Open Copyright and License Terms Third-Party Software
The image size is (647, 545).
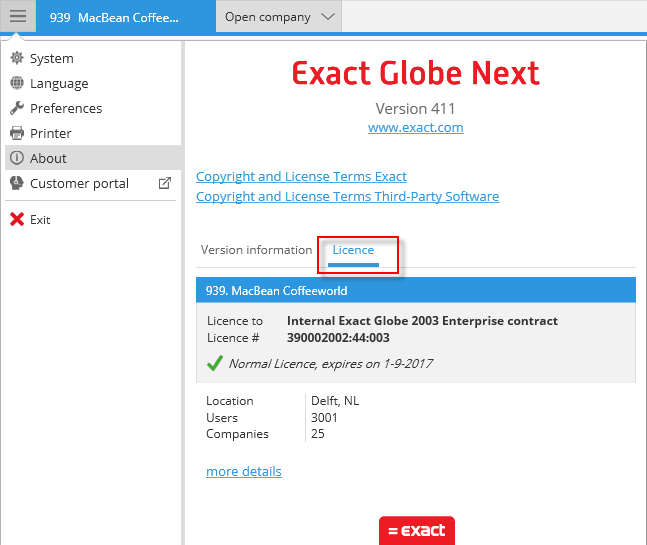347,196
